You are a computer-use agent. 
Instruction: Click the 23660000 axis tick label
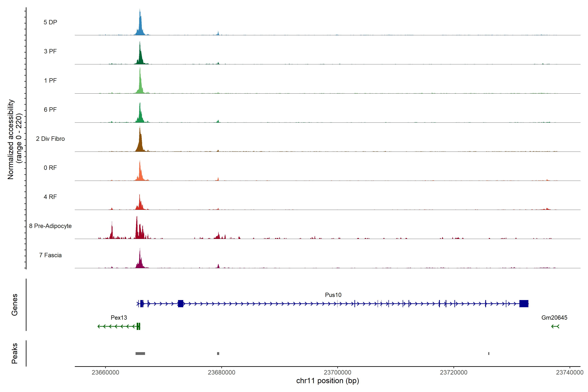(105, 372)
